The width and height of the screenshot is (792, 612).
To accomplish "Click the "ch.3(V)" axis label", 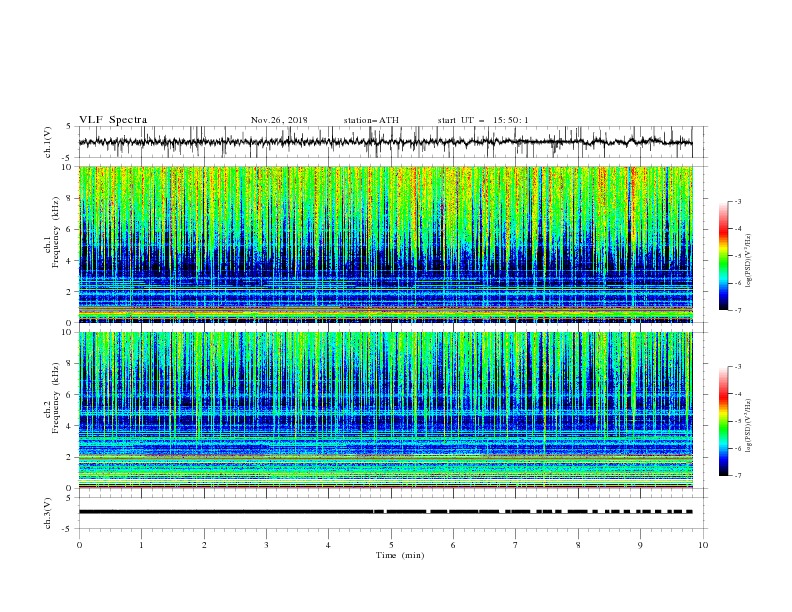I will tap(48, 513).
